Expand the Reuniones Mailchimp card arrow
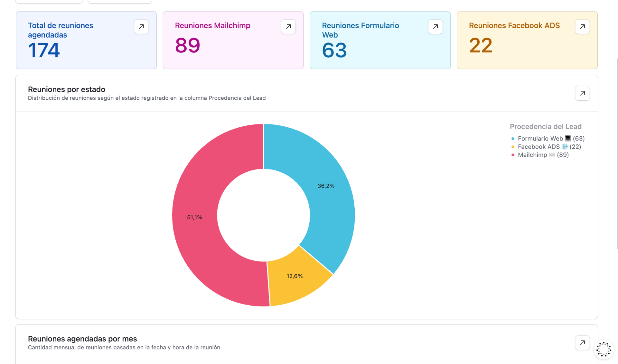The height and width of the screenshot is (364, 618). pyautogui.click(x=288, y=27)
